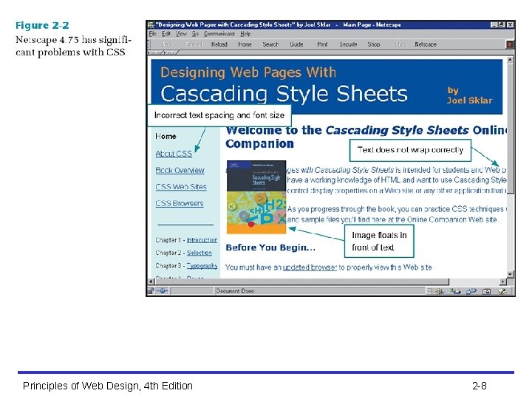532x399 pixels.
Task: Click the Netscape icon in the title bar
Action: tap(151, 25)
